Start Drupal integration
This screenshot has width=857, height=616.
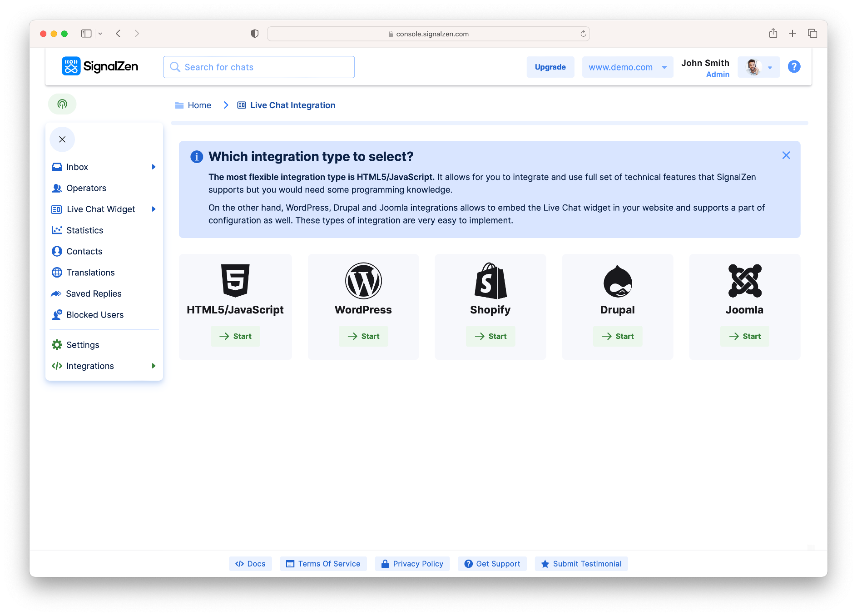tap(618, 336)
